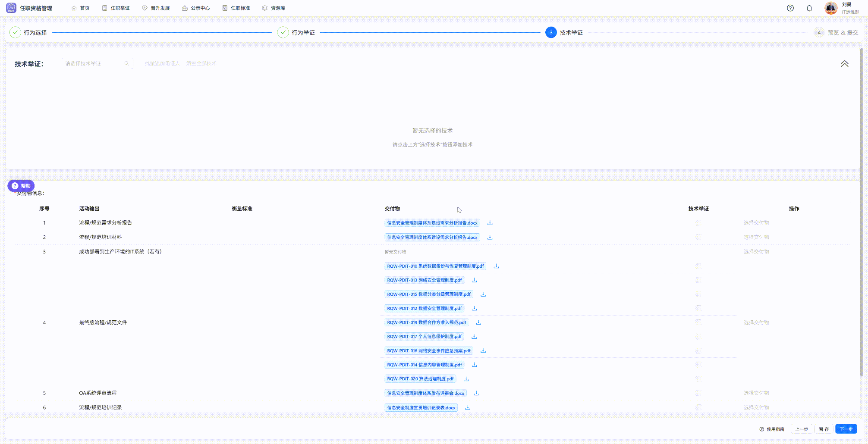This screenshot has width=868, height=444.
Task: Click the notification bell icon
Action: click(x=809, y=8)
